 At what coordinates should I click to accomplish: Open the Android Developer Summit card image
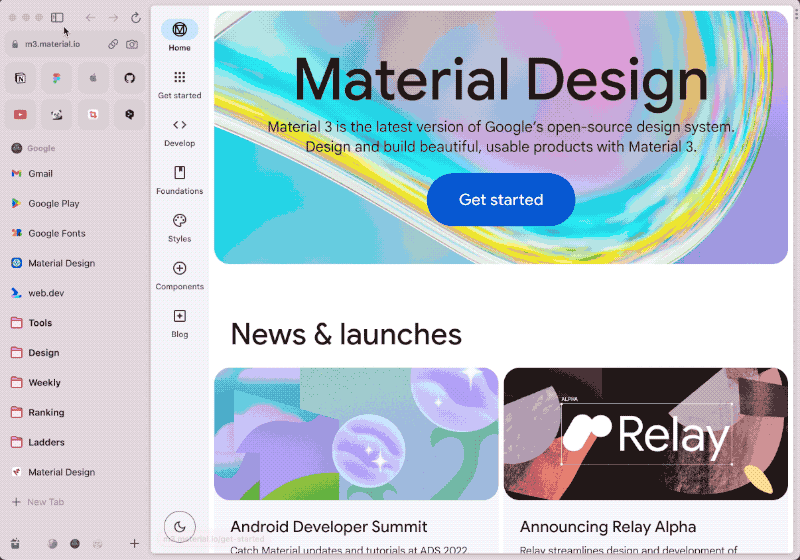[x=356, y=434]
